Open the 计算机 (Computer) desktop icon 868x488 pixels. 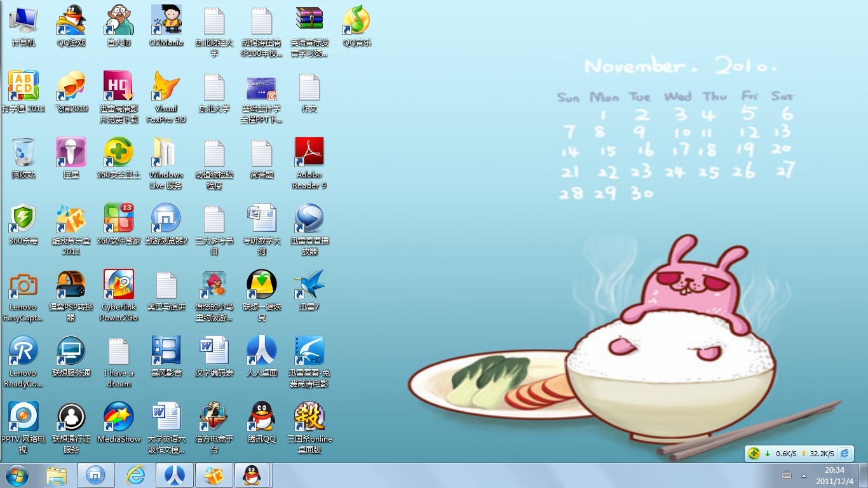pos(24,26)
